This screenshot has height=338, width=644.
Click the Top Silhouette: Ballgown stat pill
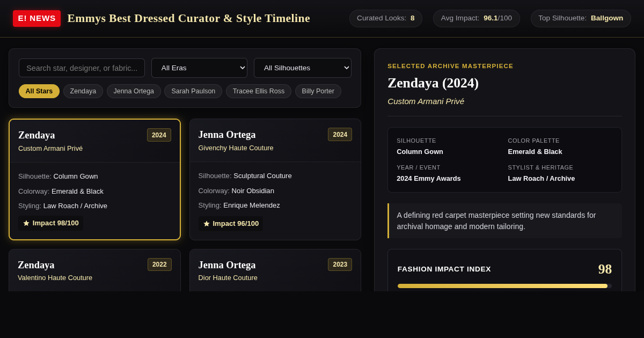click(x=581, y=18)
